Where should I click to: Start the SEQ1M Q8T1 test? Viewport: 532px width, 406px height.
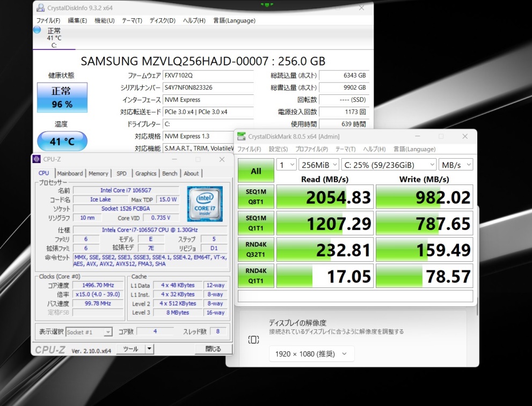tap(256, 196)
